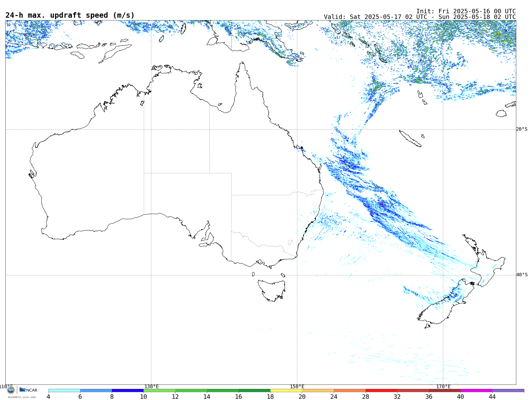Viewport: 532px width, 400px height.
Task: Click the 'Valid: Sat 2025-05-17 02 UTC' time range line
Action: (420, 17)
